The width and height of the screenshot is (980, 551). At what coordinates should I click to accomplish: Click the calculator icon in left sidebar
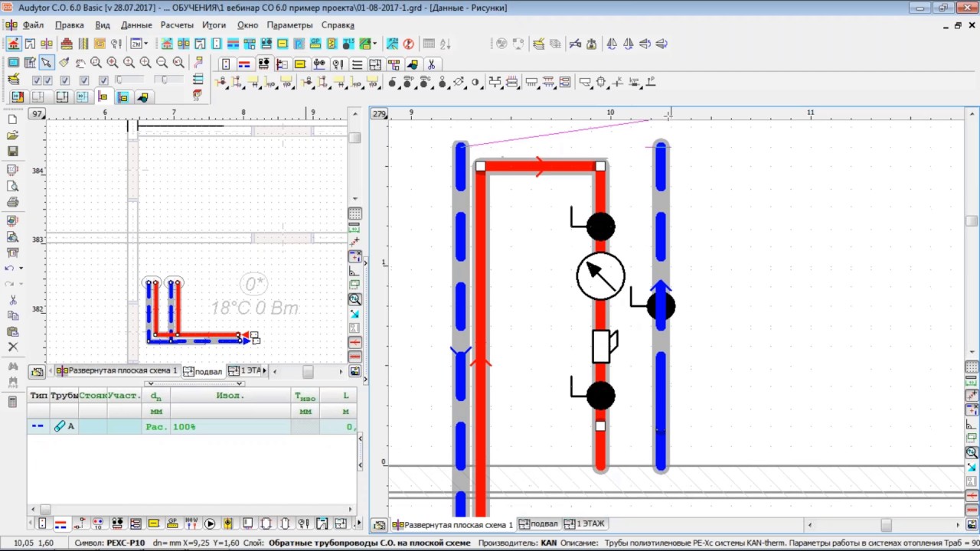pos(12,402)
